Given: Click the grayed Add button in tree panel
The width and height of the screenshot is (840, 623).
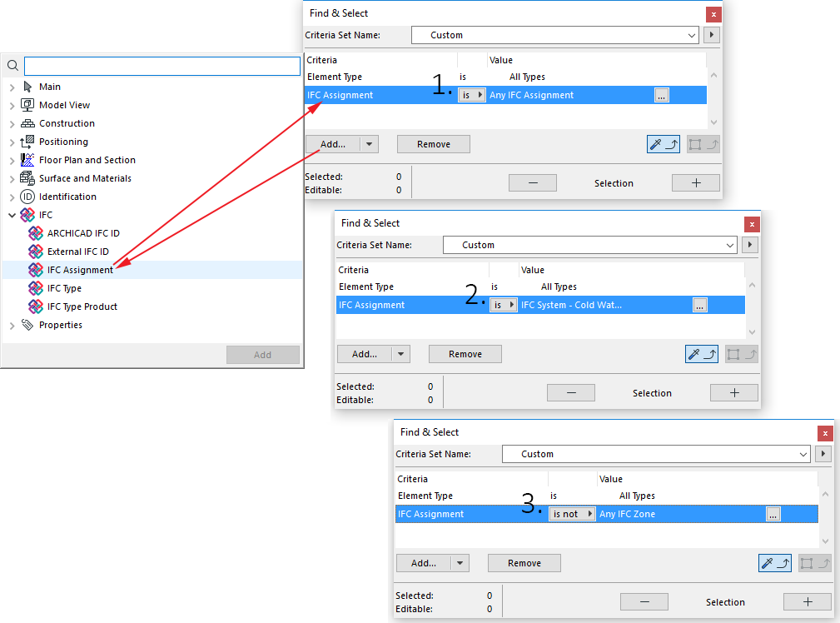Looking at the screenshot, I should (262, 354).
